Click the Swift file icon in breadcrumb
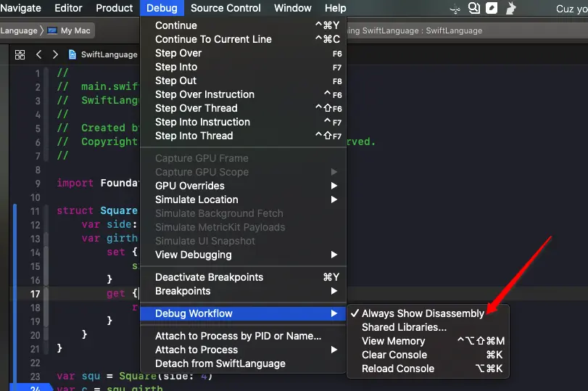 point(73,54)
